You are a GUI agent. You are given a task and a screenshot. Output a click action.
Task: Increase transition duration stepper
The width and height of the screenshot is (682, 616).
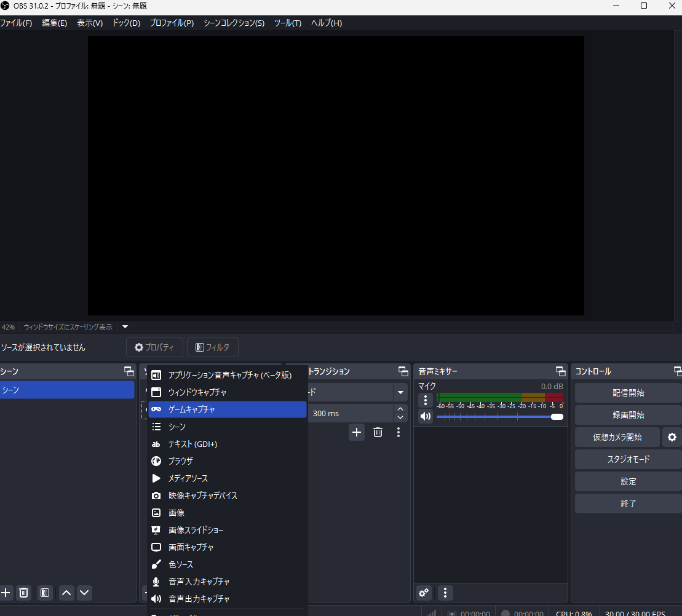click(x=400, y=409)
